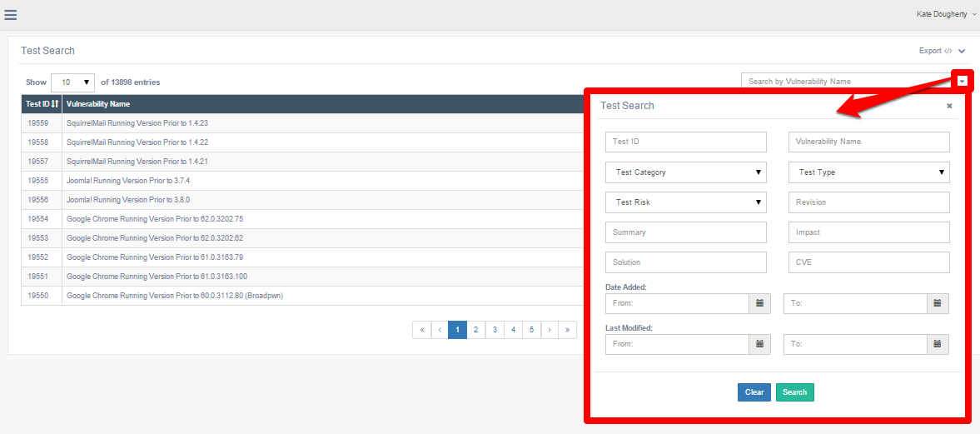Click the green Search button

coord(794,392)
